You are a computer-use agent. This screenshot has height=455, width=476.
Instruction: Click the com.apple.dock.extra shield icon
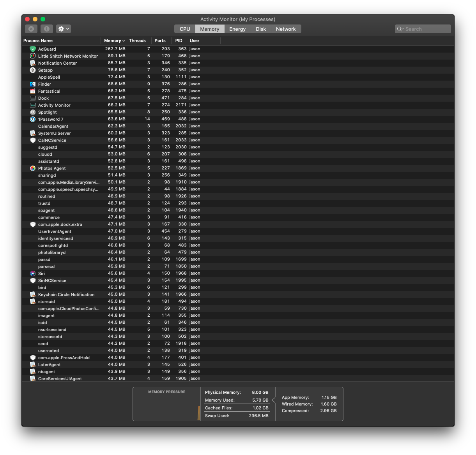tap(33, 224)
